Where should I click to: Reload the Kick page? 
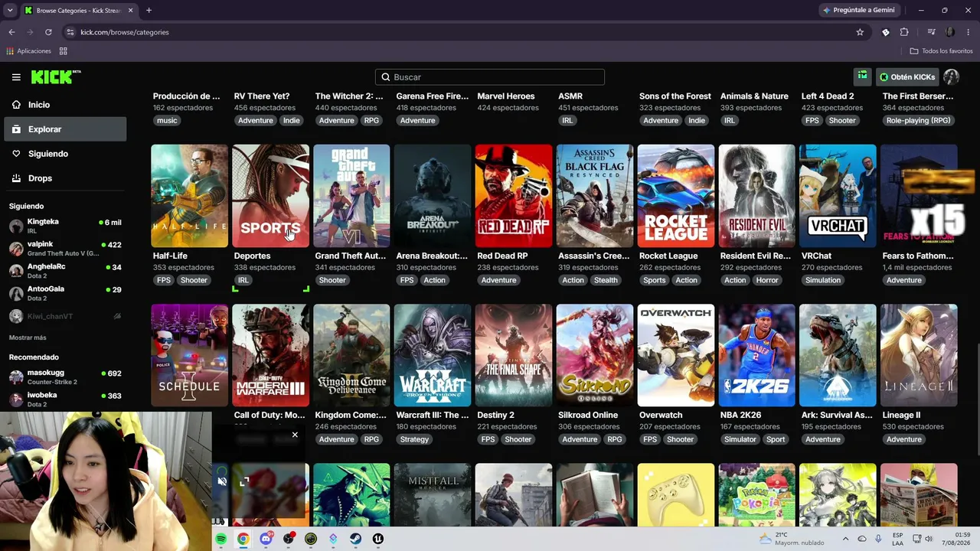pyautogui.click(x=48, y=32)
